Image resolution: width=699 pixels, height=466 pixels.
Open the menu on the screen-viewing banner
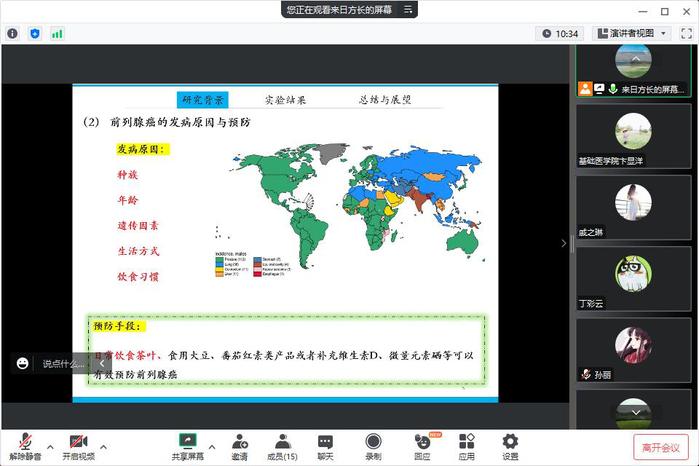click(x=406, y=9)
